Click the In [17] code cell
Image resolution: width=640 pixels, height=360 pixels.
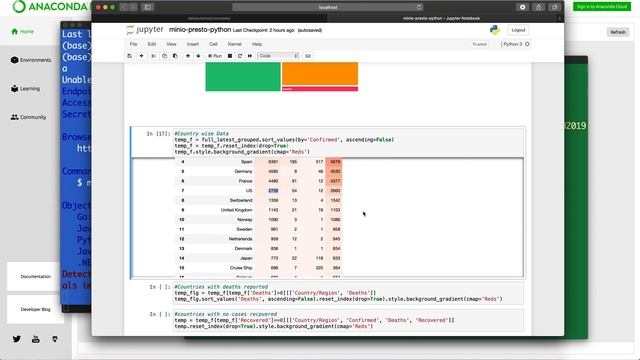(348, 142)
